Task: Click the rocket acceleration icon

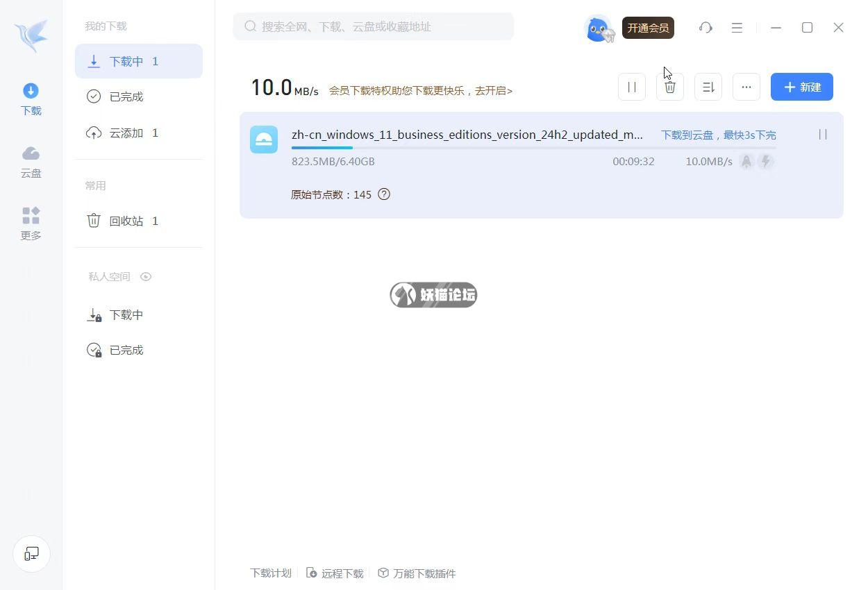Action: pyautogui.click(x=746, y=162)
